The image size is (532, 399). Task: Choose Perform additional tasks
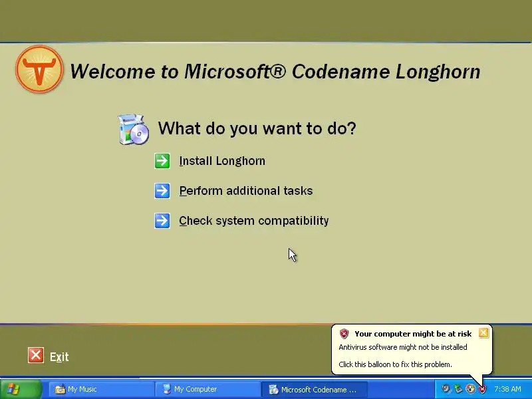click(246, 191)
